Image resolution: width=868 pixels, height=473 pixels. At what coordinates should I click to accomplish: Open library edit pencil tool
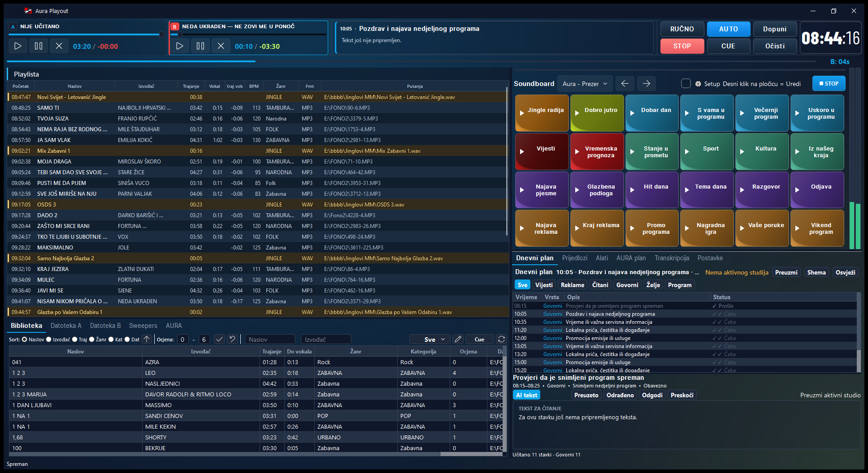coord(457,339)
